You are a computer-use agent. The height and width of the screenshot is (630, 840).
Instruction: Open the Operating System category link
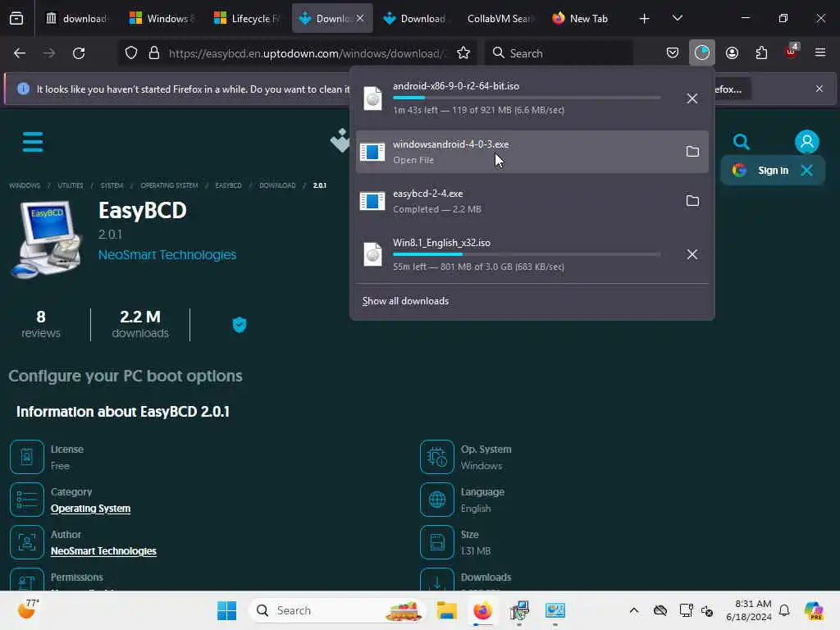(90, 509)
